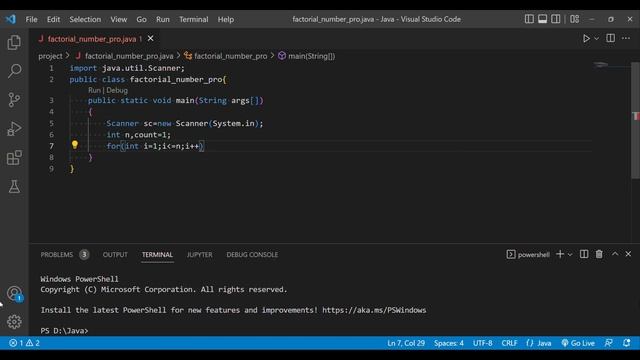Toggle secondary side bar layout
The height and width of the screenshot is (360, 640).
(x=556, y=19)
